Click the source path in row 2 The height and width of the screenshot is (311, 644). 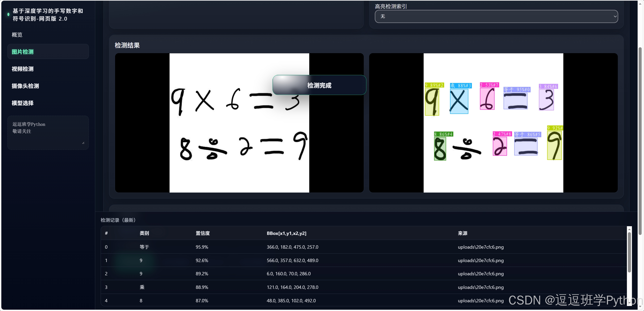tap(480, 273)
